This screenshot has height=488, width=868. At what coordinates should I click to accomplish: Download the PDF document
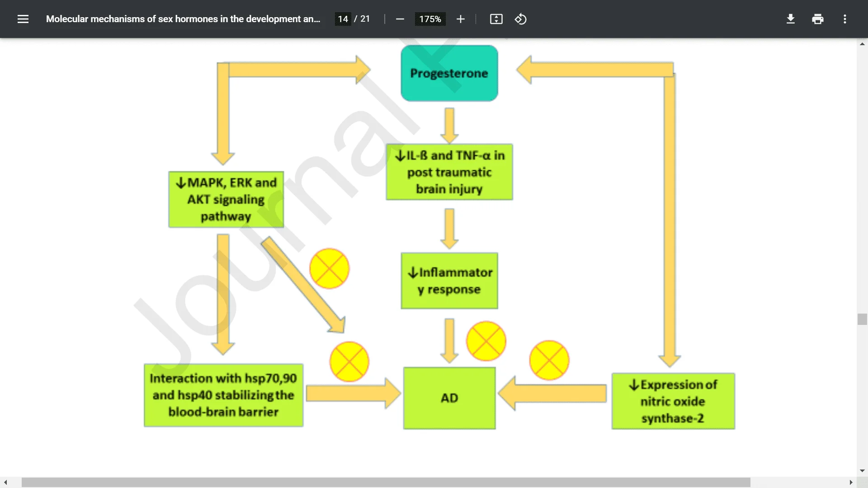[790, 19]
